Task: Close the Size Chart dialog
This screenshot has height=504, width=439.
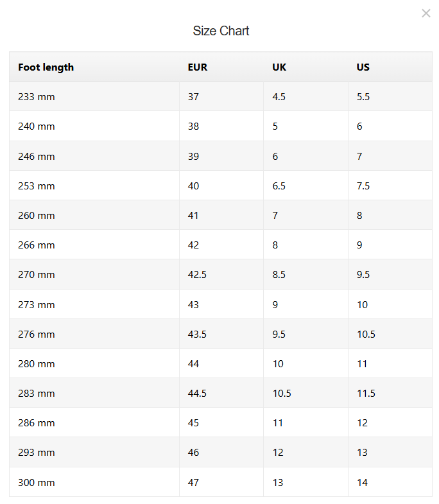Action: (x=426, y=13)
